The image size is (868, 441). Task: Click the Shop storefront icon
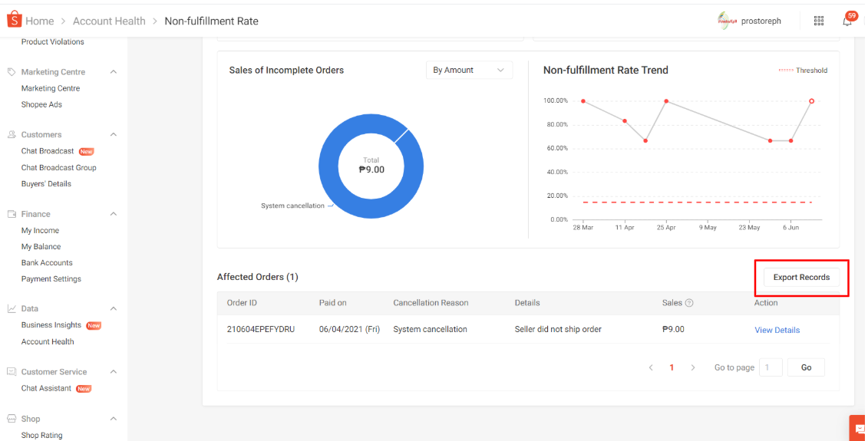tap(11, 419)
